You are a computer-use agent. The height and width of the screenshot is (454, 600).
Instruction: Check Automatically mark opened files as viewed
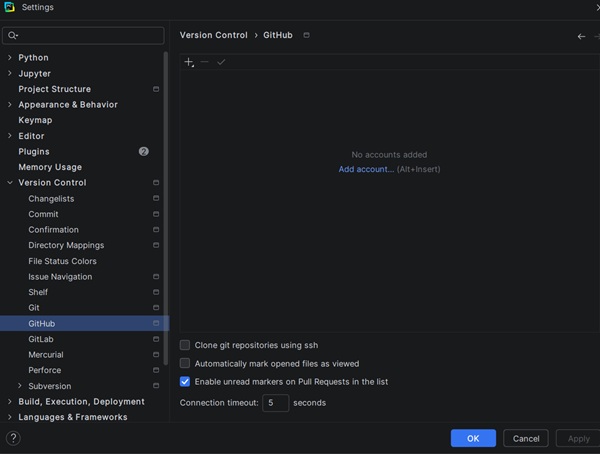tap(185, 364)
